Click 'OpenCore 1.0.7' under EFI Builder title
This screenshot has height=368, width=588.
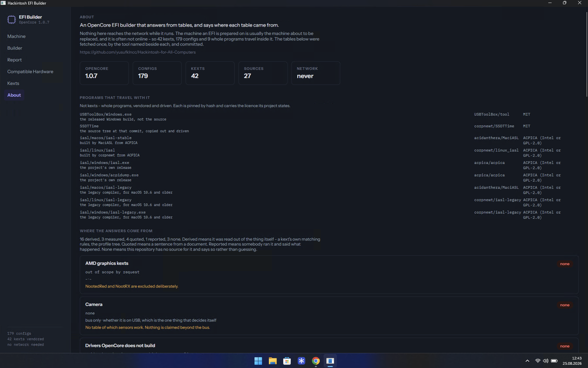click(x=34, y=23)
